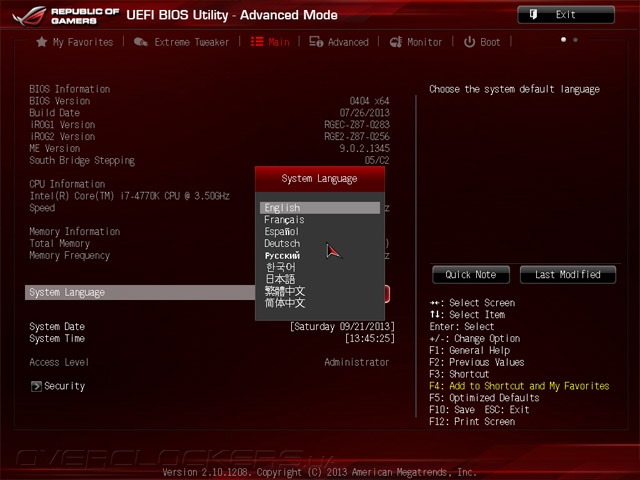This screenshot has width=640, height=480.
Task: Click the Access Level Administrator value
Action: tap(357, 362)
